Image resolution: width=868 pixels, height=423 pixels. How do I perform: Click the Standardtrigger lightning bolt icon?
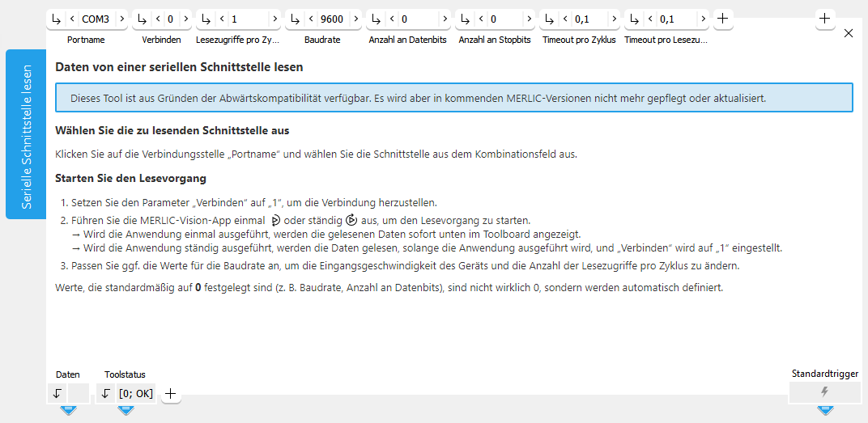pos(824,392)
